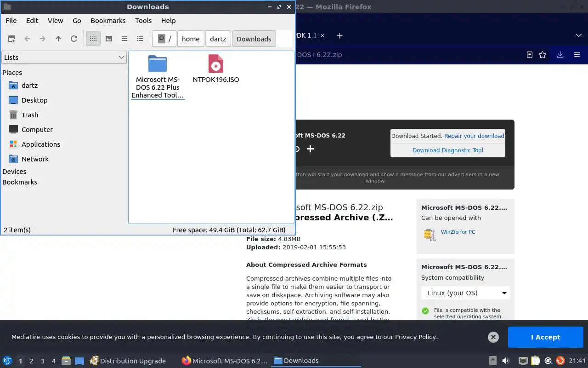
Task: Open a new tab in the file manager
Action: click(x=11, y=39)
